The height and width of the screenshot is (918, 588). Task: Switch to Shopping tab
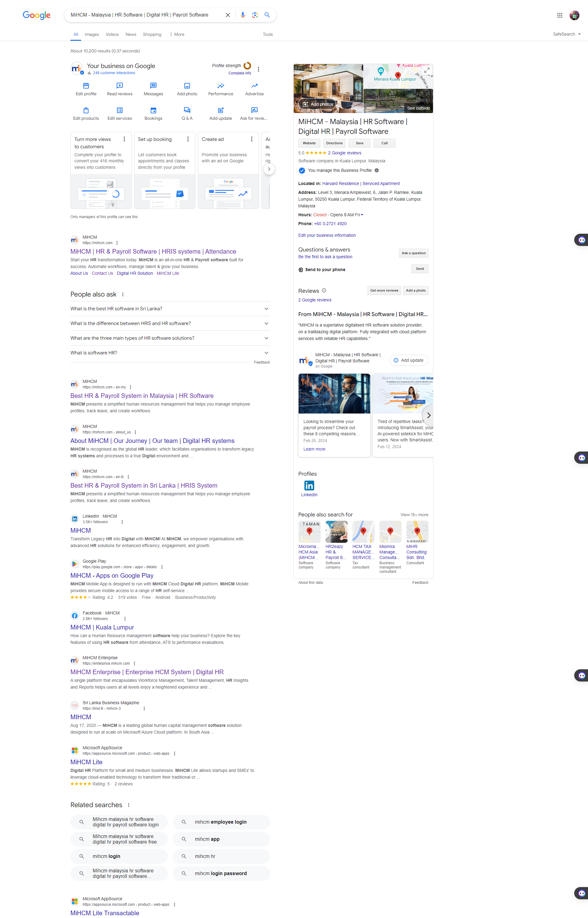(x=152, y=34)
